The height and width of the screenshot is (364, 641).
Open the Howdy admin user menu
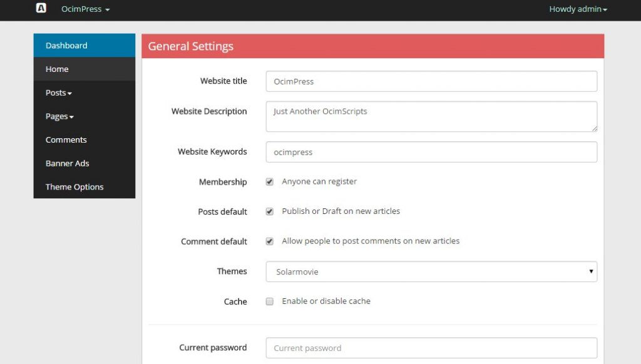[x=578, y=9]
